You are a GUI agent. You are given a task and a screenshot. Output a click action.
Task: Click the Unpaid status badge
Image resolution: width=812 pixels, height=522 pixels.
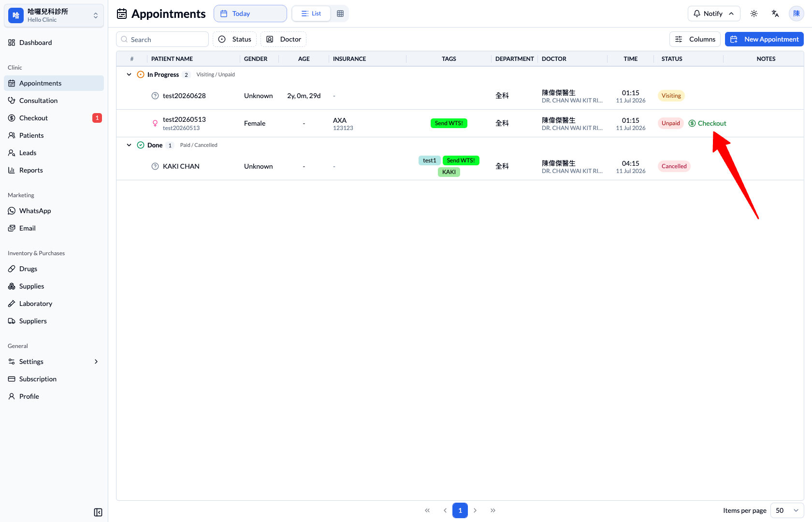click(x=670, y=123)
